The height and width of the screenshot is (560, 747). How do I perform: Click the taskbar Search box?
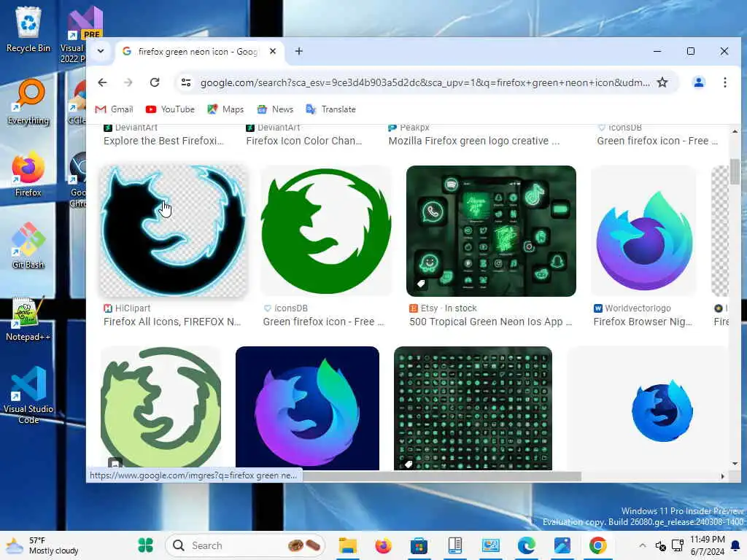(245, 545)
